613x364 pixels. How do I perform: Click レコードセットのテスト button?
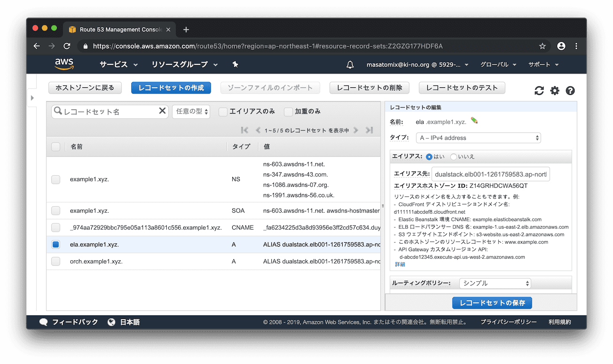point(462,88)
